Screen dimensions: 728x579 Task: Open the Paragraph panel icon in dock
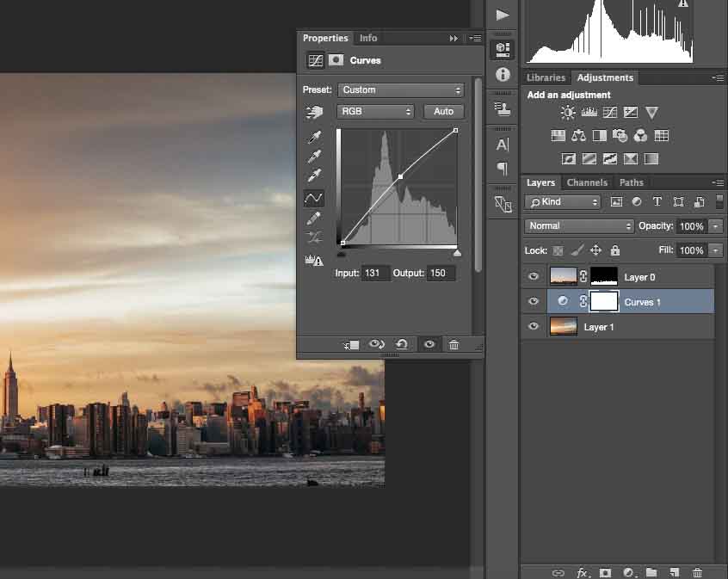pos(503,168)
